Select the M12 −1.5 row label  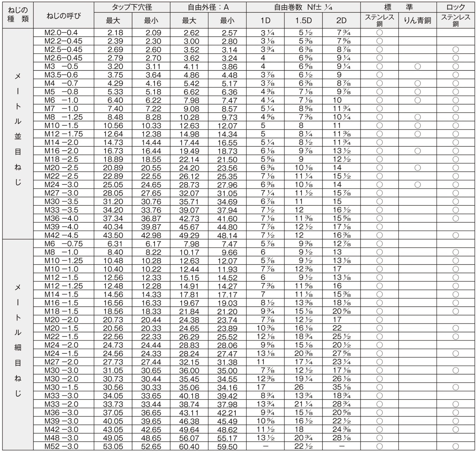[61, 278]
